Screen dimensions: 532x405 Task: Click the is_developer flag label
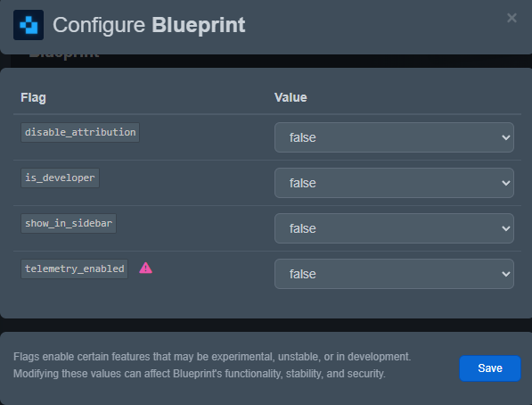pyautogui.click(x=60, y=178)
